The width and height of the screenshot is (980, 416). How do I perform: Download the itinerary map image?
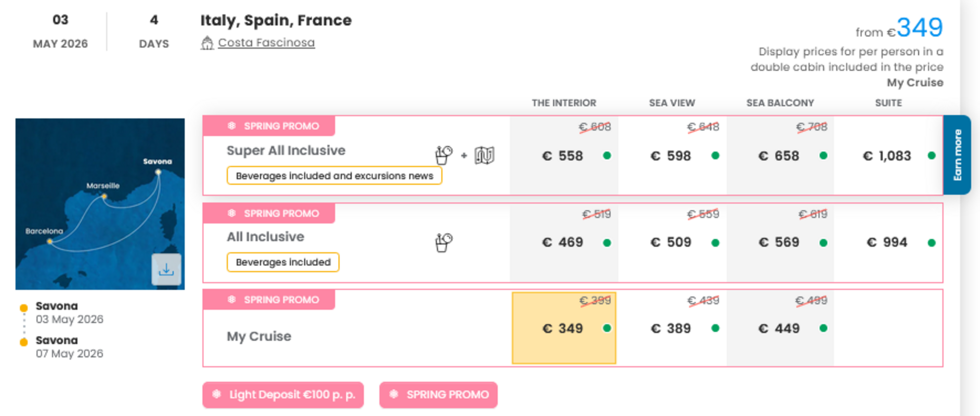[x=166, y=269]
